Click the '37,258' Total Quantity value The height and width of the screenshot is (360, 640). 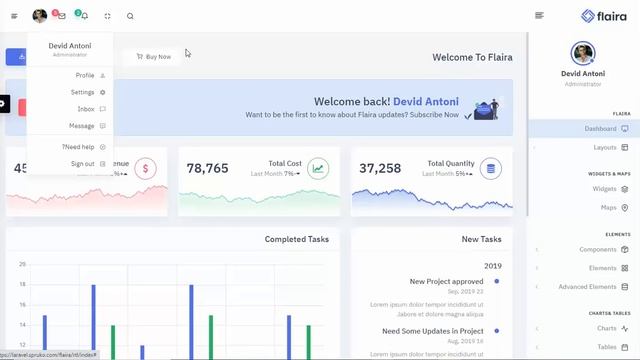(x=380, y=168)
